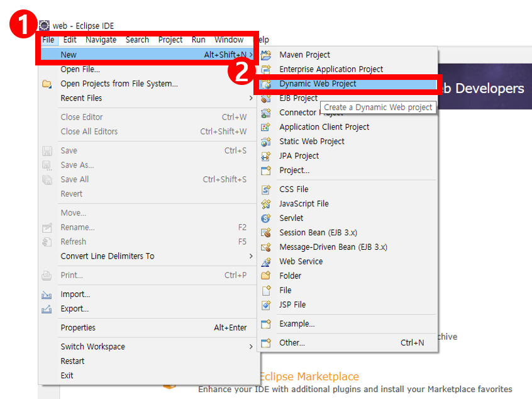Viewport: 532px width, 399px height.
Task: Click the File icon in the New submenu
Action: coord(266,290)
